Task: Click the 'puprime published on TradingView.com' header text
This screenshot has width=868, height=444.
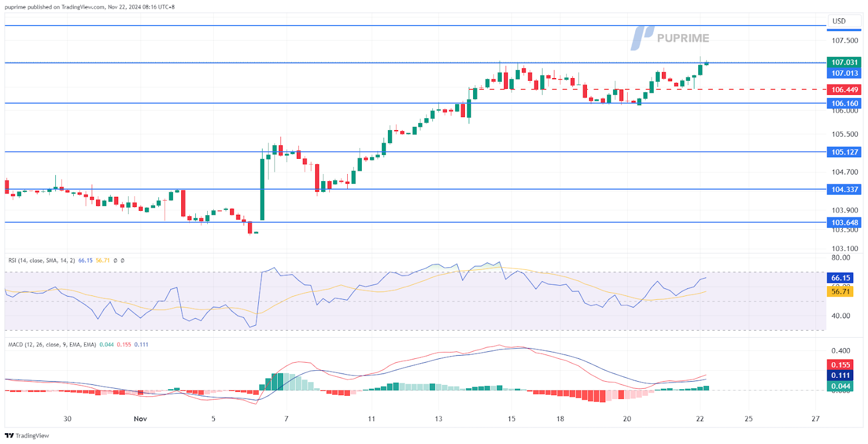Action: coord(55,7)
